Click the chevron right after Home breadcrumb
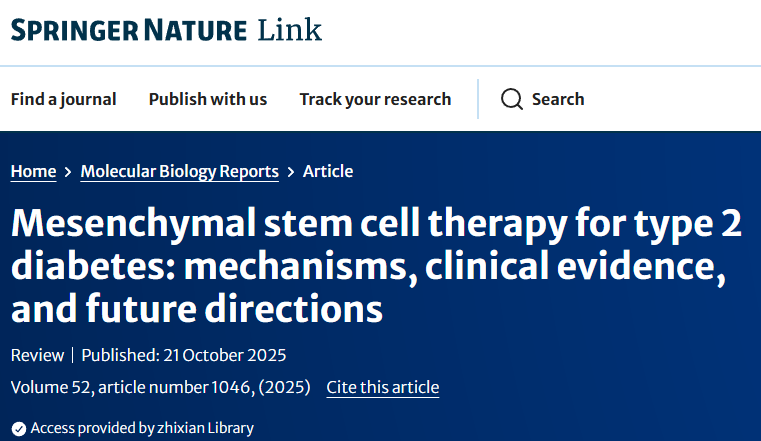Viewport: 761px width, 441px height. [68, 172]
